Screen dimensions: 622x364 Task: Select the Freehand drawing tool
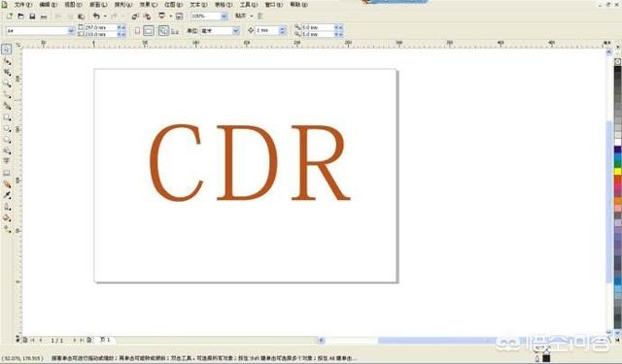7,95
